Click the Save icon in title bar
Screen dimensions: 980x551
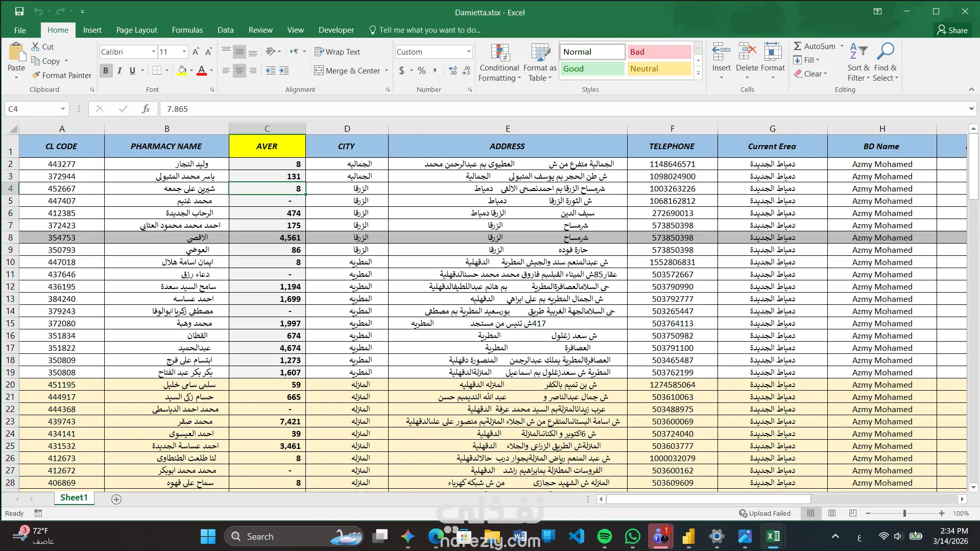(19, 11)
